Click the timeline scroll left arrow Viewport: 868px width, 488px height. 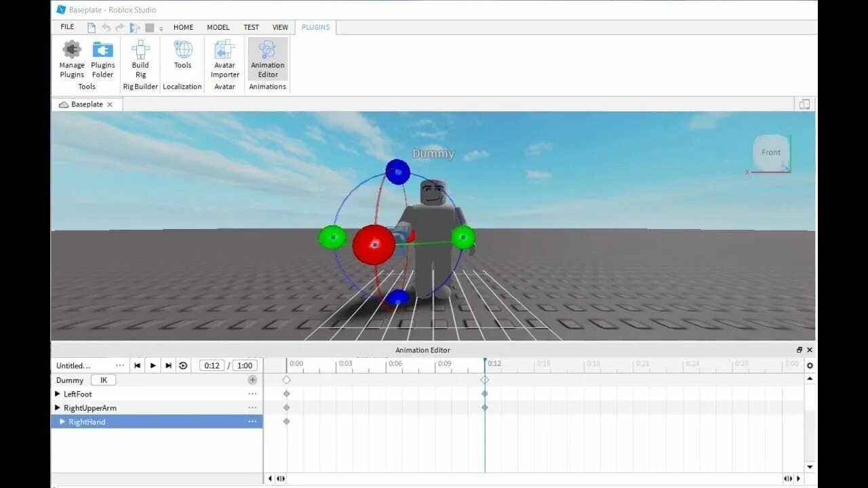tap(270, 479)
